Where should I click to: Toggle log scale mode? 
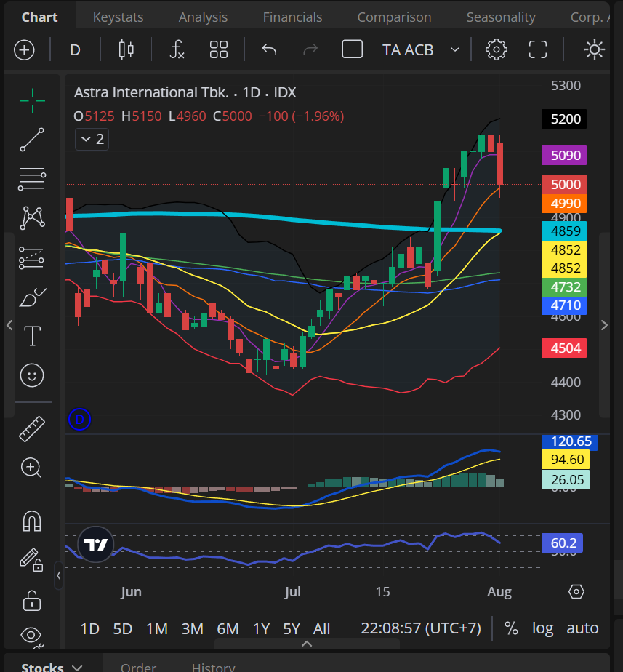pyautogui.click(x=543, y=628)
